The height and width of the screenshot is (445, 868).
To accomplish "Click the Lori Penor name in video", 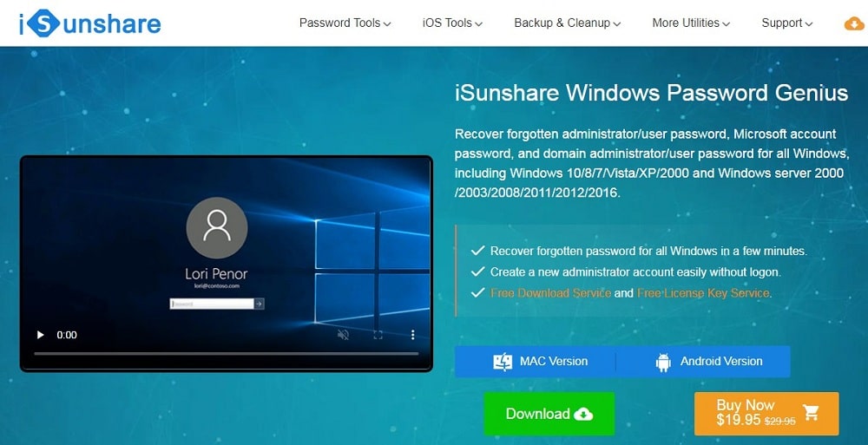I will click(216, 273).
